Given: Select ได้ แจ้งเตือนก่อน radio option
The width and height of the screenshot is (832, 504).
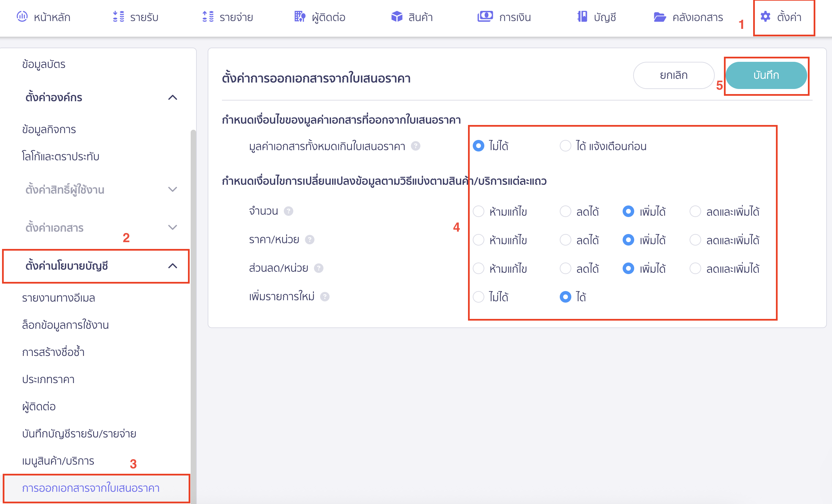Looking at the screenshot, I should [565, 146].
